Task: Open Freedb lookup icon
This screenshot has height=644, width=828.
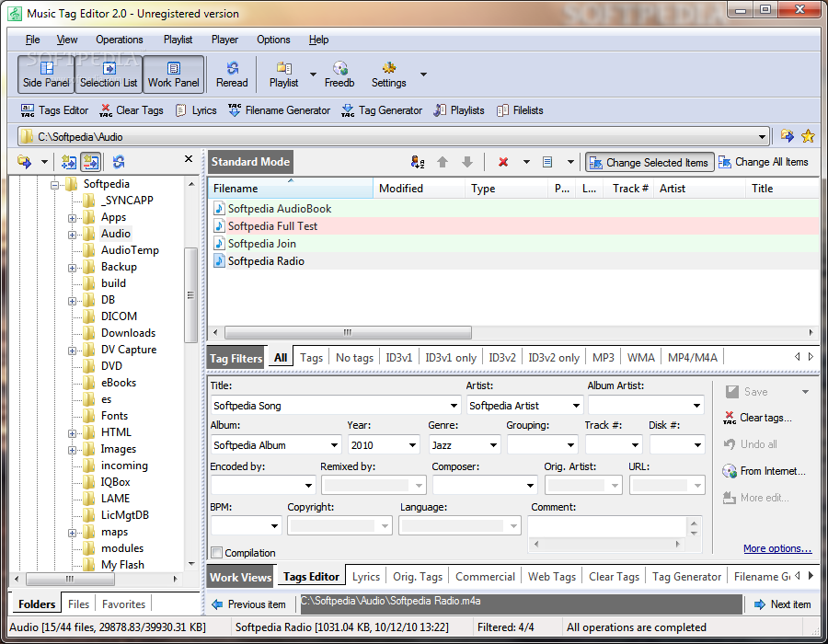Action: click(x=339, y=75)
